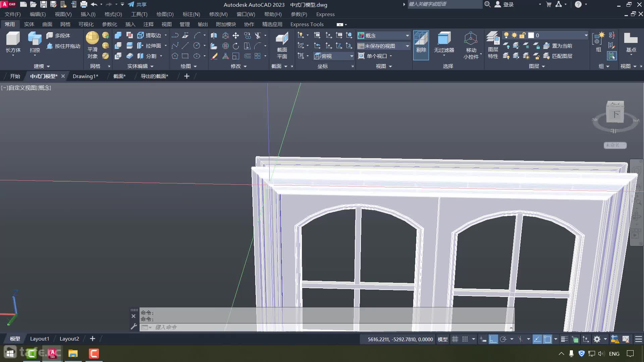Toggle drawing grid display in status bar

[455, 339]
